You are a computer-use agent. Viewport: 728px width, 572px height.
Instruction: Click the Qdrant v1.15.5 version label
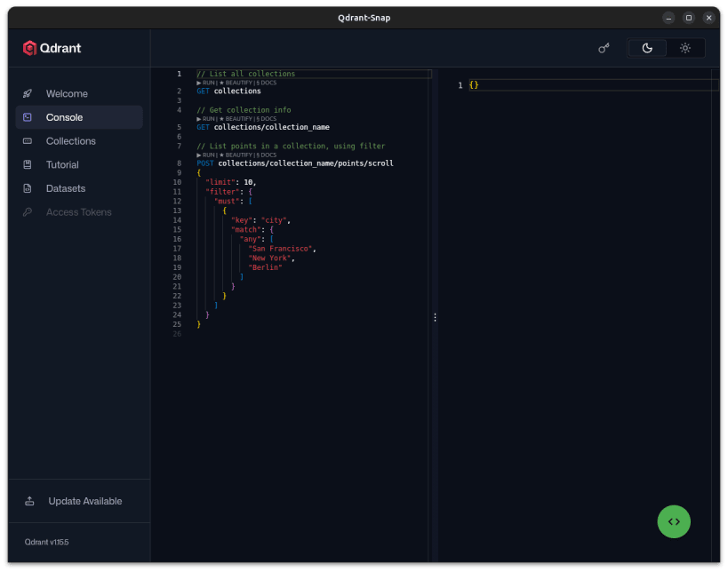(x=46, y=542)
